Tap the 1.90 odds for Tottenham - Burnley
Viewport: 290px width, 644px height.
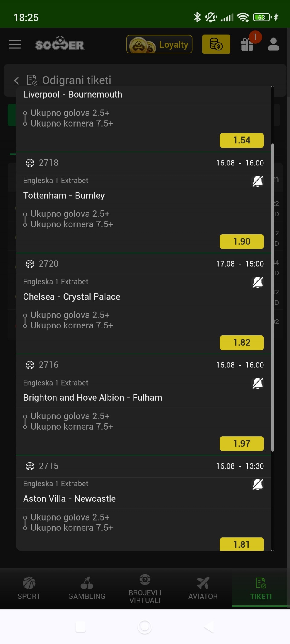click(x=242, y=242)
